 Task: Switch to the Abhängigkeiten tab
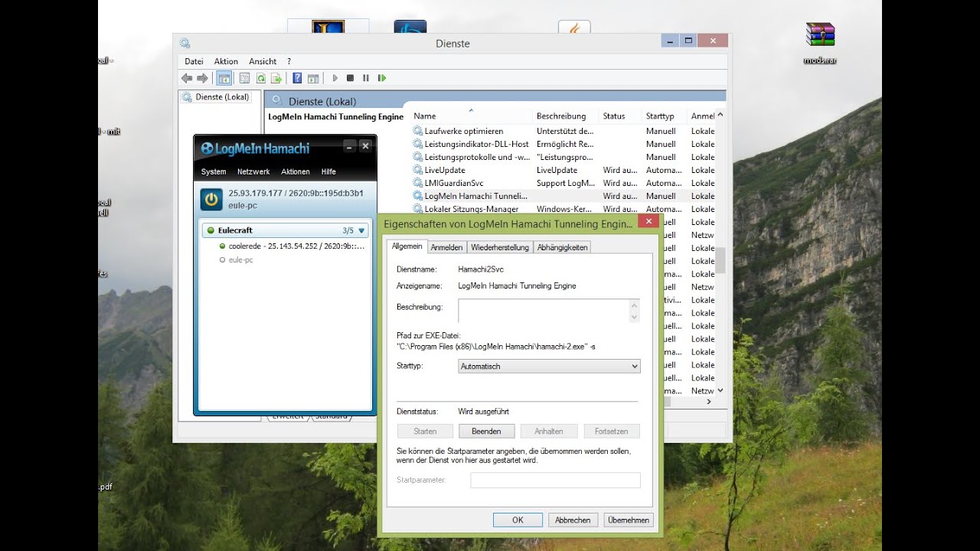click(563, 247)
